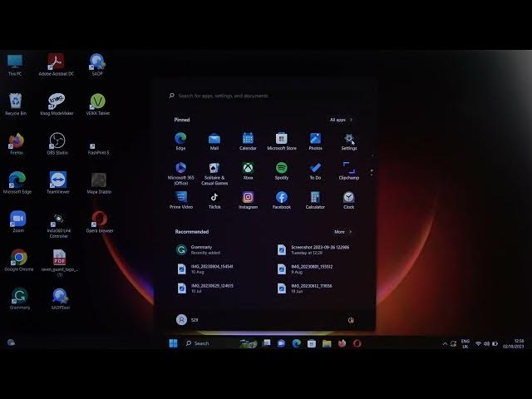Click the Windows Start button
Viewport: 532px width, 399px height.
pyautogui.click(x=173, y=343)
